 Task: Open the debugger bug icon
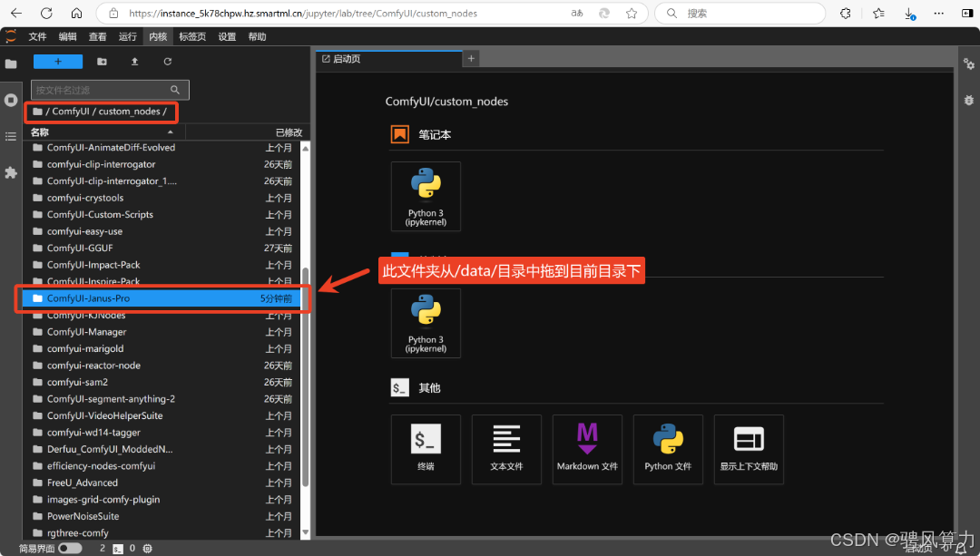(x=969, y=100)
